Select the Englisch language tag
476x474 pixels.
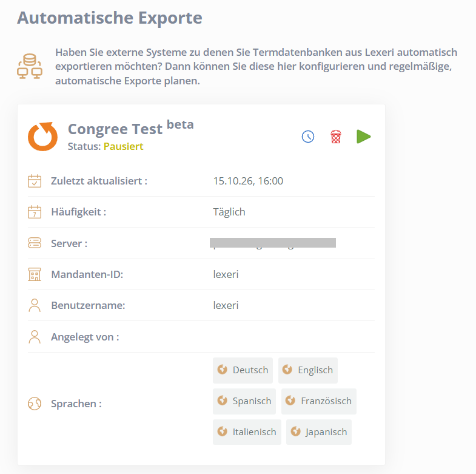pyautogui.click(x=308, y=370)
